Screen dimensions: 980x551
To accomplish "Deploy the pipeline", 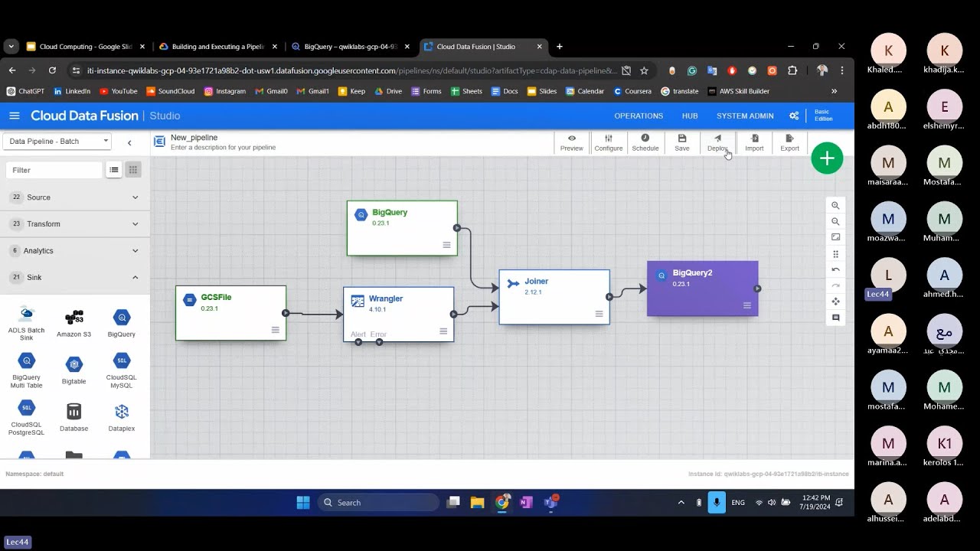I will (717, 142).
